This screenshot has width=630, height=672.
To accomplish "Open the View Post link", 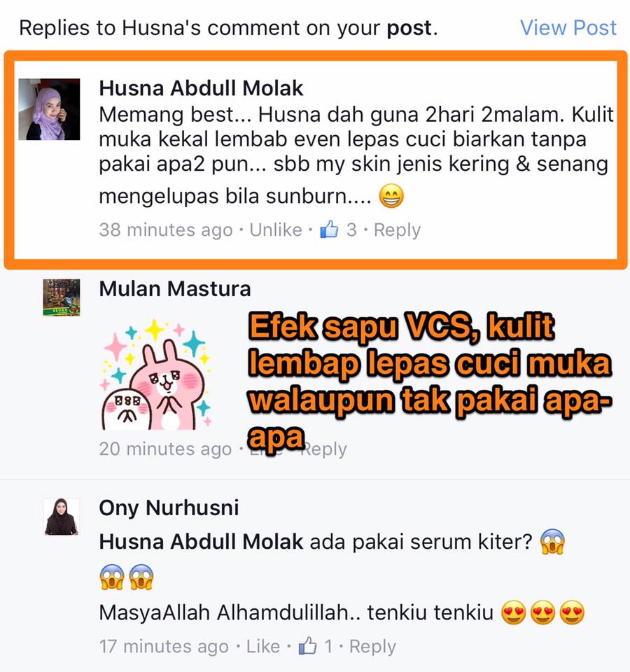I will click(568, 28).
